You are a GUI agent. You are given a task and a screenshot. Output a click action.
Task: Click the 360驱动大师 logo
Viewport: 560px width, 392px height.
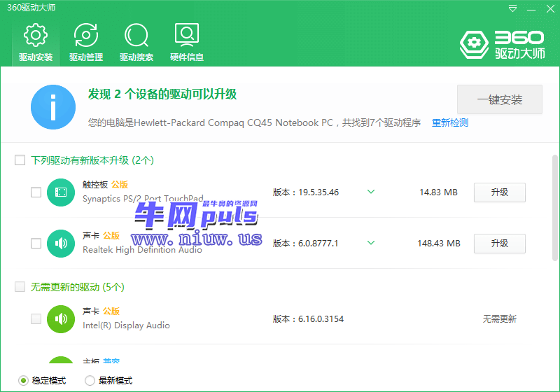point(502,45)
